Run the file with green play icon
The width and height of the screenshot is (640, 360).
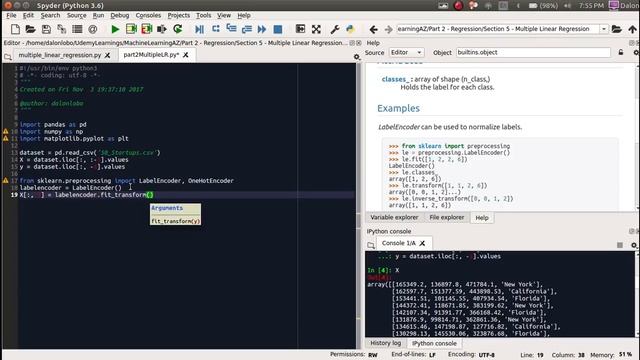click(x=115, y=29)
